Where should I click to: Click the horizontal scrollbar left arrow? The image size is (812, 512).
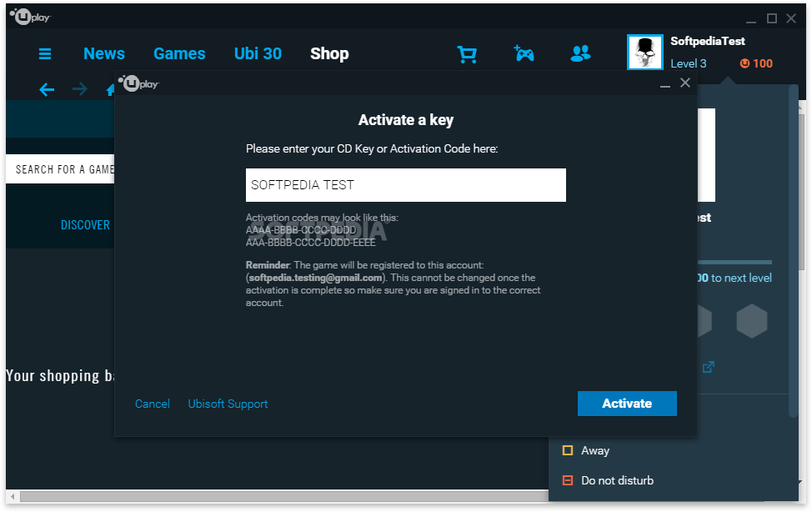click(x=13, y=496)
